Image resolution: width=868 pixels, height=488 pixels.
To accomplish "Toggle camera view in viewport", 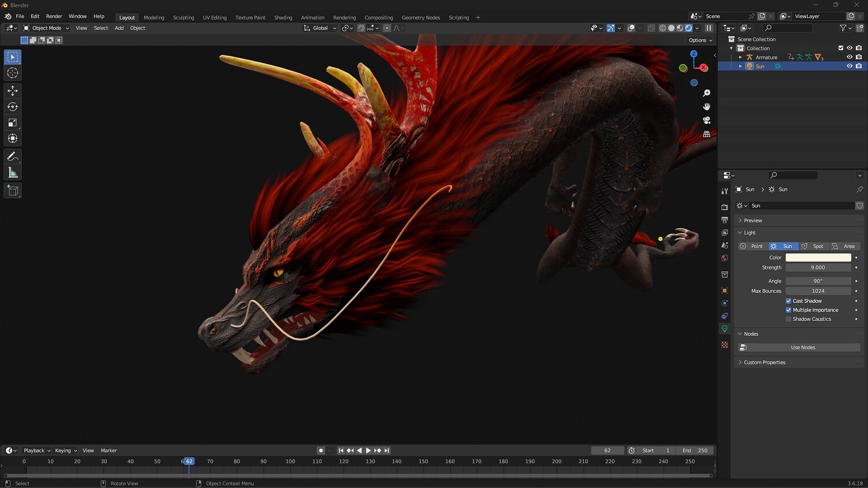I will [x=707, y=120].
